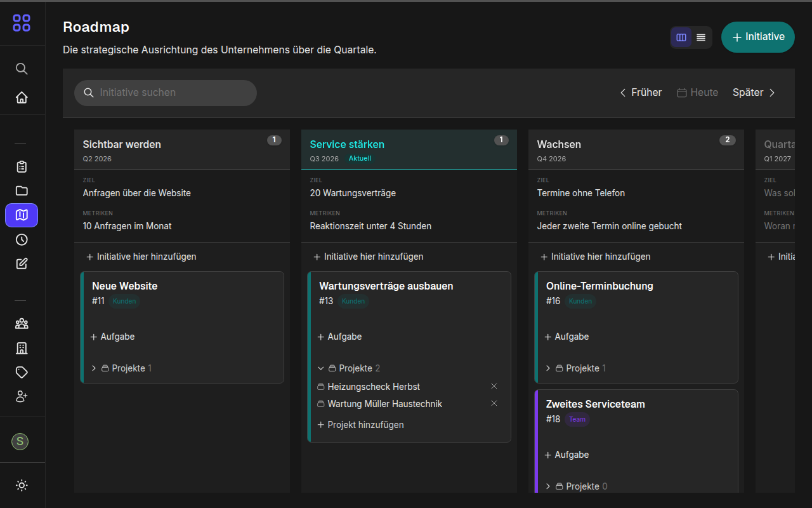The height and width of the screenshot is (508, 812).
Task: Open the Online-Terminbuchung initiative title
Action: click(x=599, y=286)
